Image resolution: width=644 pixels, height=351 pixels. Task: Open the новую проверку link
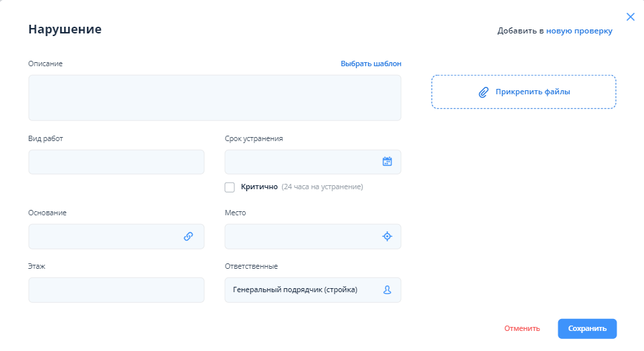[x=579, y=31]
